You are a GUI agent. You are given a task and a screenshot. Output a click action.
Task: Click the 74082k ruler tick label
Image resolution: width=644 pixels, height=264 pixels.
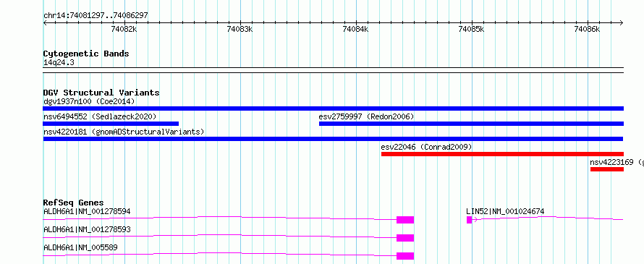[x=124, y=29]
